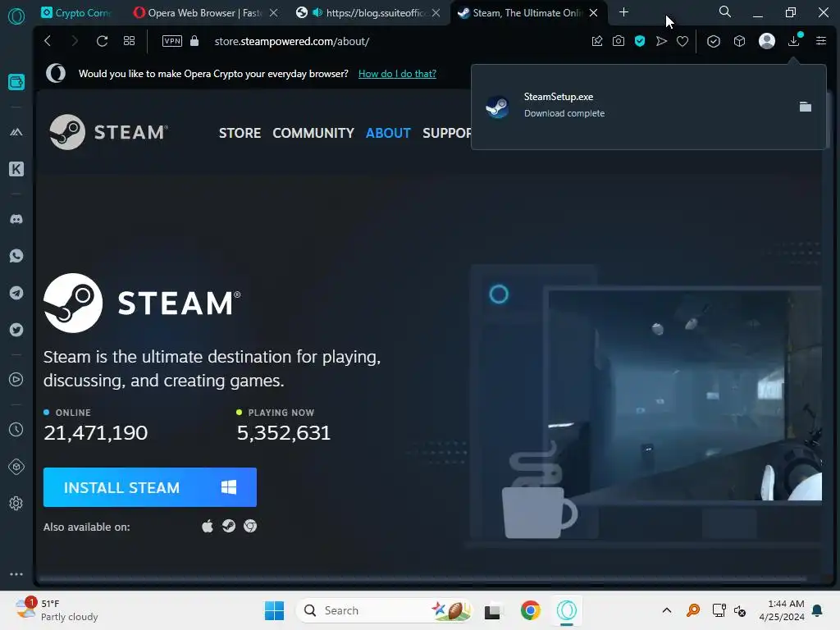Open Steam STORE menu

pyautogui.click(x=240, y=133)
